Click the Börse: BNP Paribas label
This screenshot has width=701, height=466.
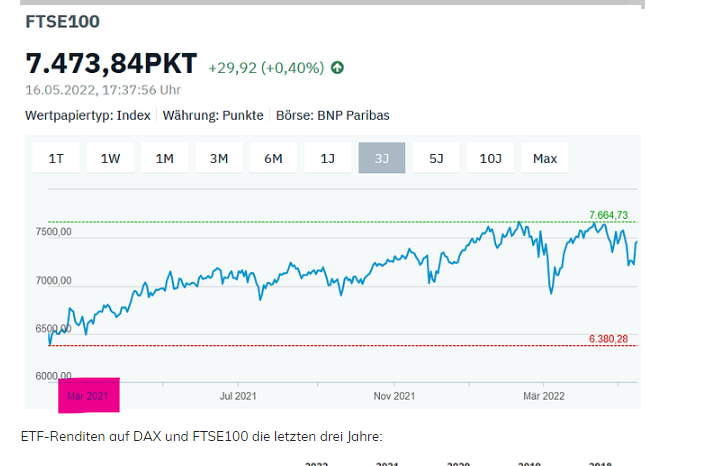coord(333,115)
